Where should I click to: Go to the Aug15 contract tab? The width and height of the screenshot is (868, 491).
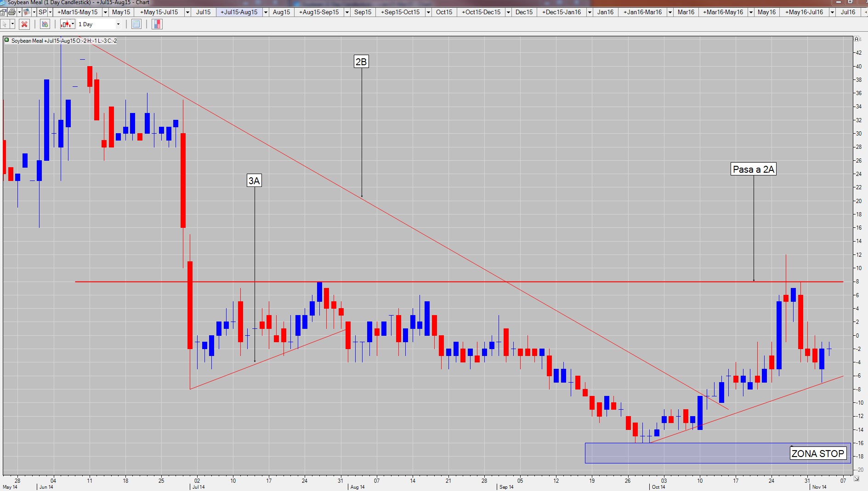[281, 12]
